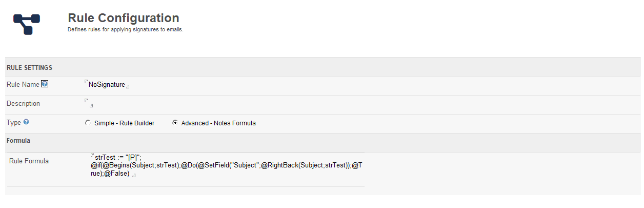This screenshot has height=208, width=644.
Task: Click the Rule Formula field label
Action: pyautogui.click(x=29, y=161)
